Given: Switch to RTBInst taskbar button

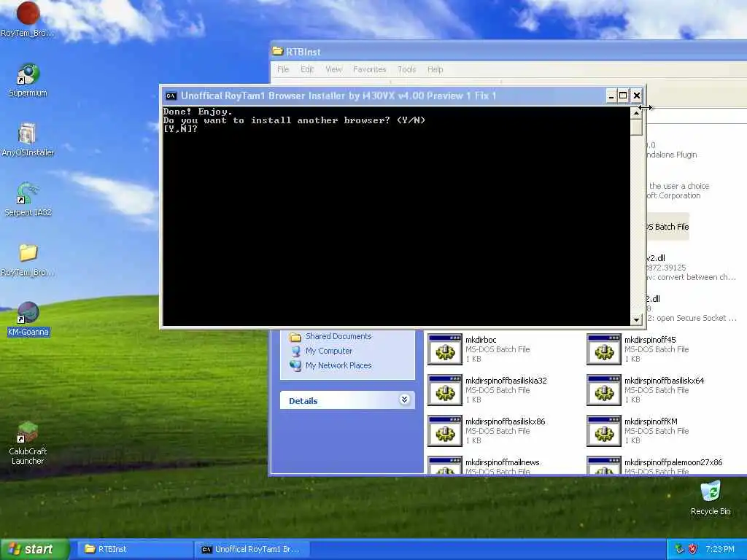Looking at the screenshot, I should (133, 549).
